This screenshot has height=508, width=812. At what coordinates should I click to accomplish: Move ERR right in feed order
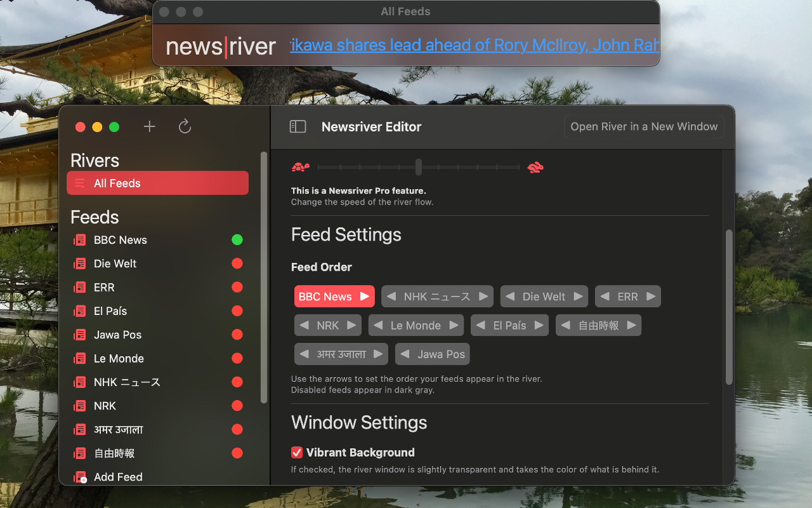pos(651,297)
